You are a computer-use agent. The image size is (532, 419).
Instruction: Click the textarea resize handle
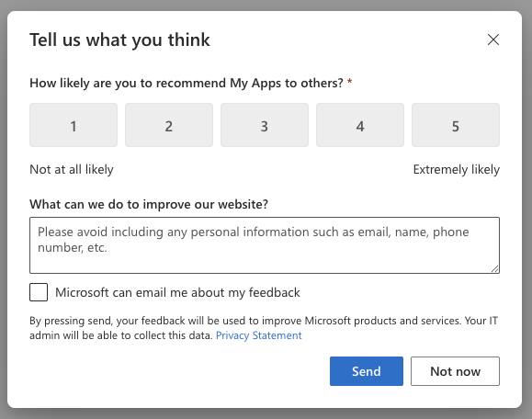point(495,268)
